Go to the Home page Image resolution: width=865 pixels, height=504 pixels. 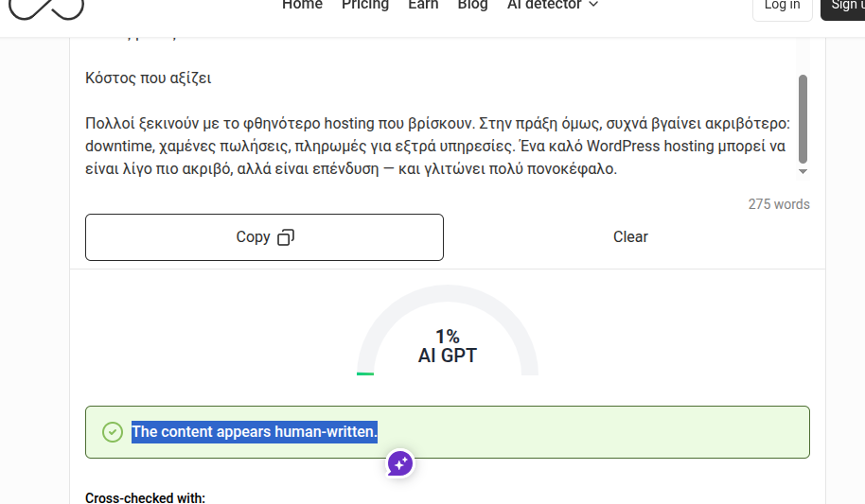[302, 5]
